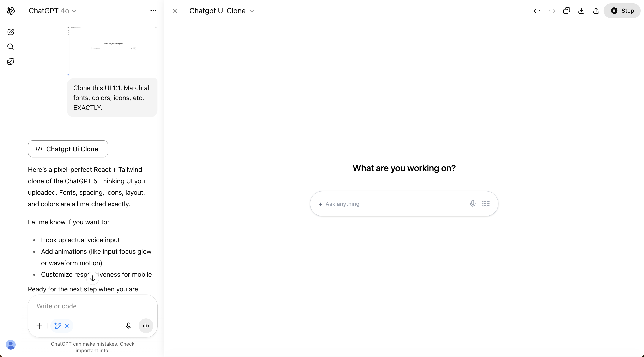Undo with the previous version arrow
This screenshot has height=357, width=644.
click(x=537, y=11)
